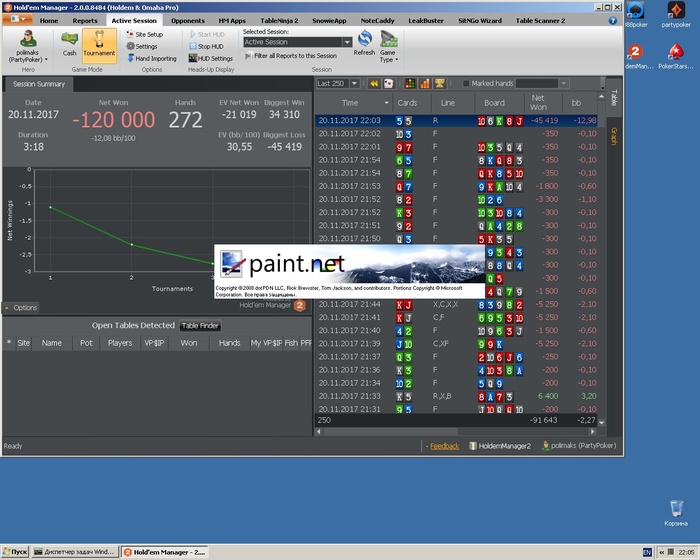Click the HoldemManager2 status bar item
The width and height of the screenshot is (700, 560).
click(500, 446)
